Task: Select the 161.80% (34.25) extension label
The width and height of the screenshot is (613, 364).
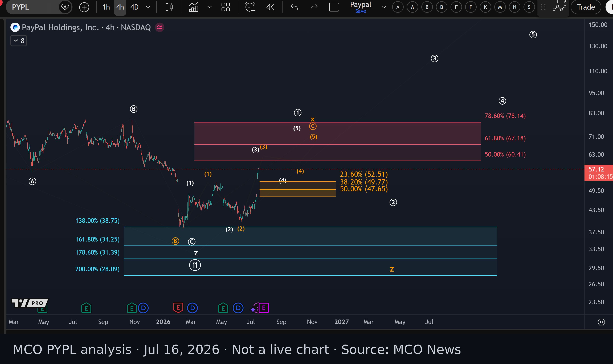Action: coord(97,239)
